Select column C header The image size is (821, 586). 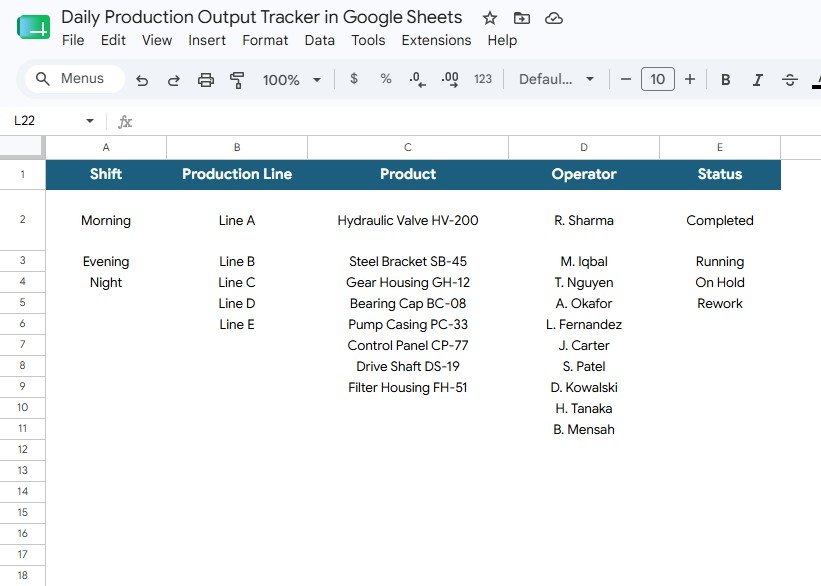click(408, 147)
